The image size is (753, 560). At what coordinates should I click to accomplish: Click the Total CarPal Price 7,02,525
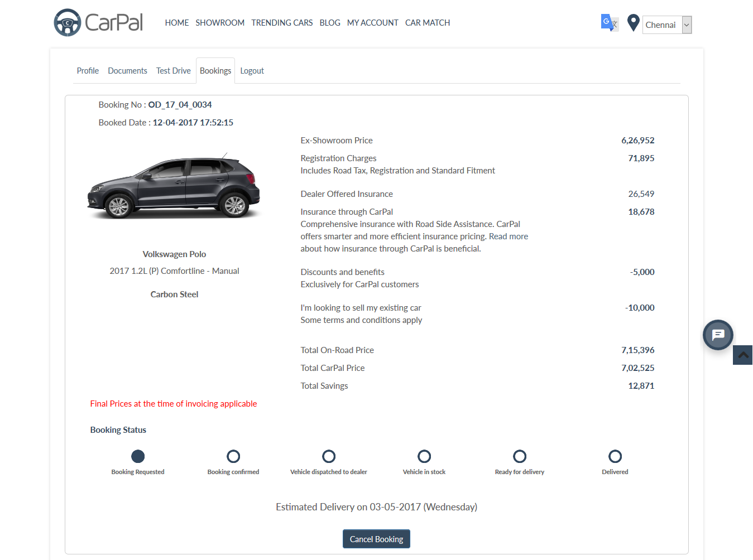pyautogui.click(x=638, y=368)
